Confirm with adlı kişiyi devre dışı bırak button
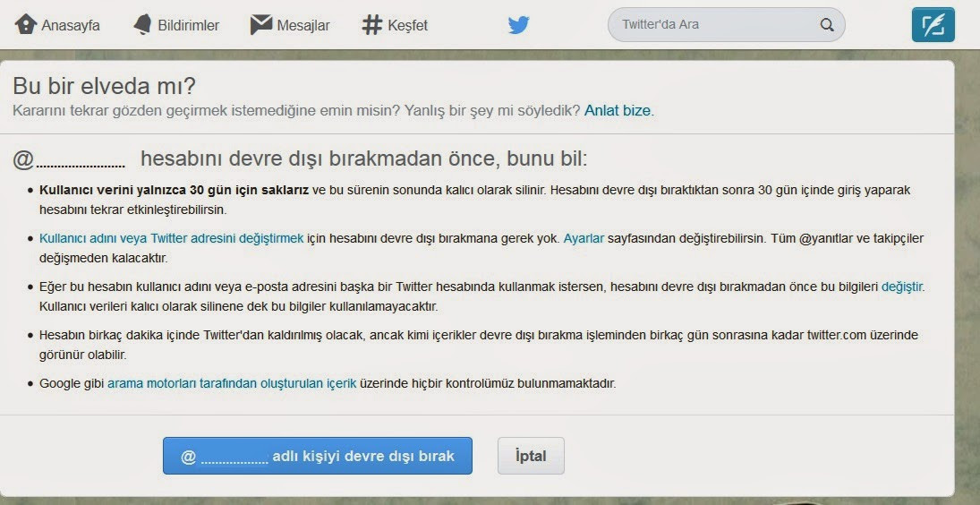Image resolution: width=980 pixels, height=505 pixels. 318,456
